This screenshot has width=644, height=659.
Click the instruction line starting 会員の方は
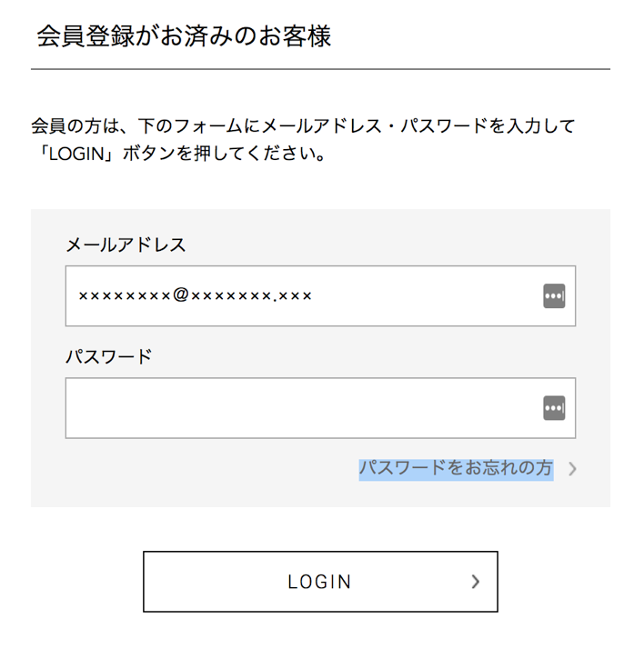303,125
